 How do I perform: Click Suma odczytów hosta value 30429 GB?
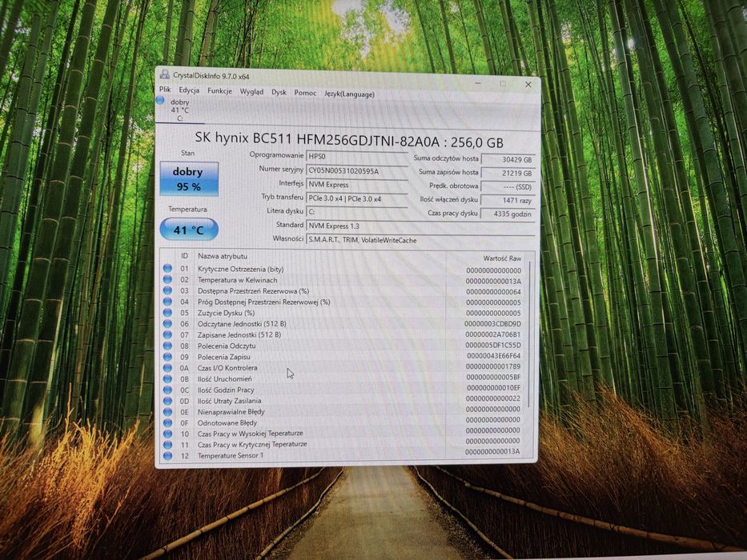(508, 159)
